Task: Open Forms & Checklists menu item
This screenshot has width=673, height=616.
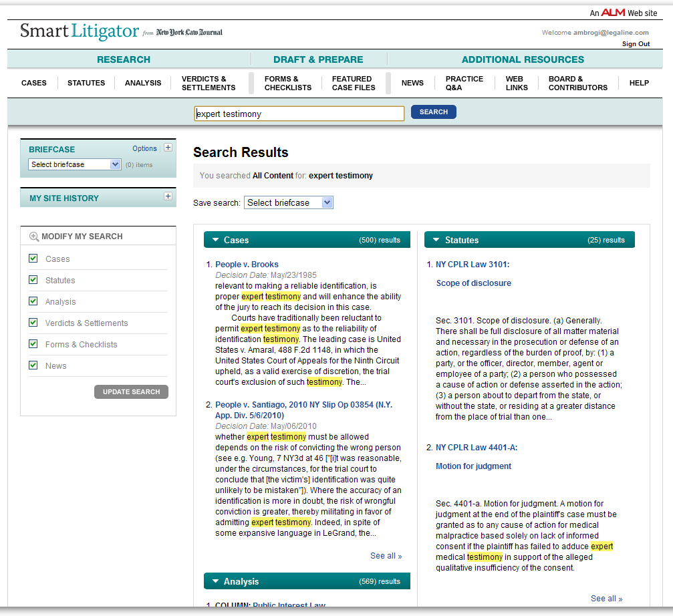Action: click(288, 84)
